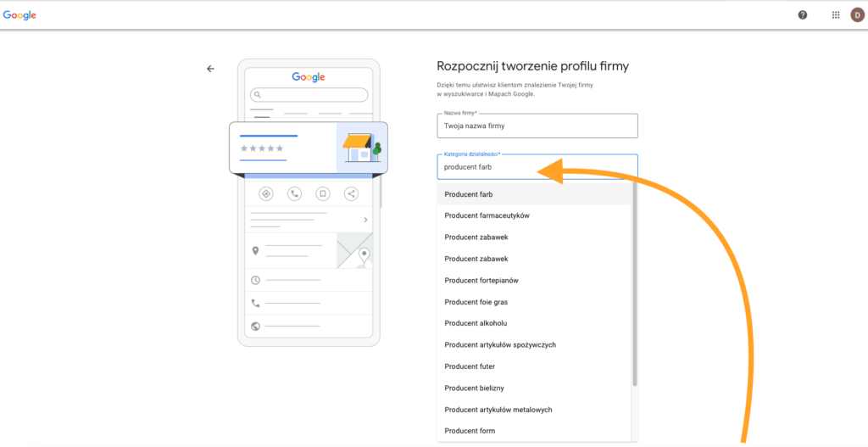Click the chevron arrow in mockup
The image size is (868, 447).
[365, 220]
